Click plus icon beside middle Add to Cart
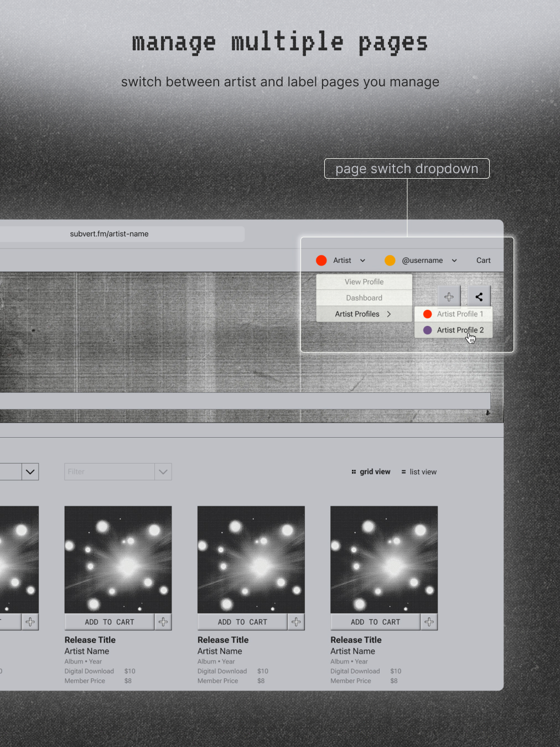The height and width of the screenshot is (747, 560). pos(296,622)
